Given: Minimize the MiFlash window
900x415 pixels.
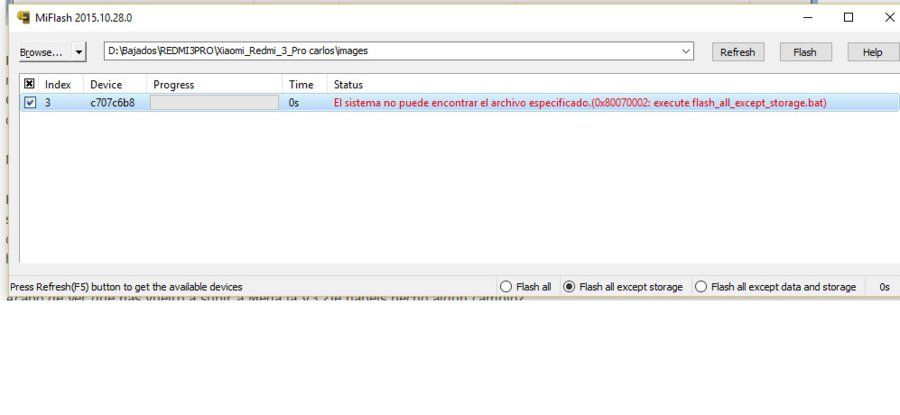Looking at the screenshot, I should (808, 18).
